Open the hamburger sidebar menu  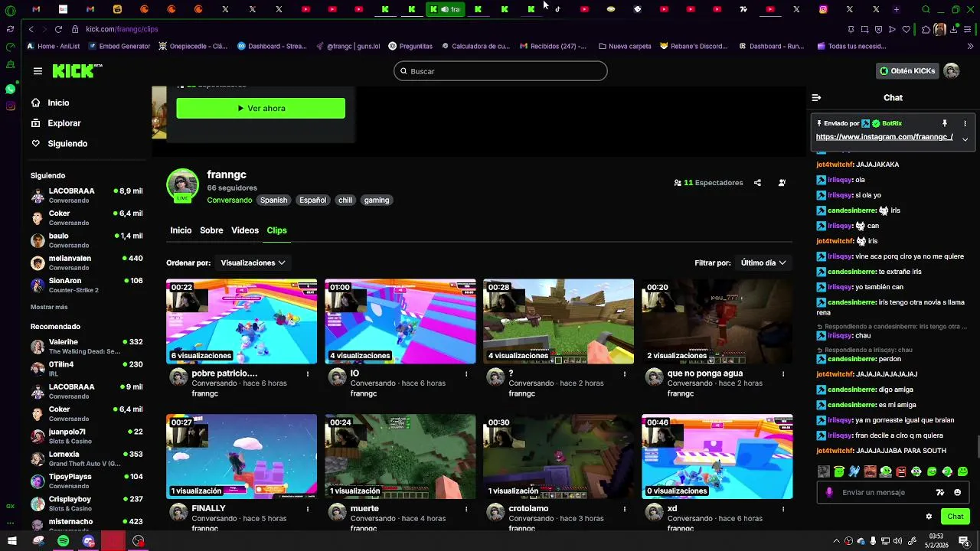(38, 71)
